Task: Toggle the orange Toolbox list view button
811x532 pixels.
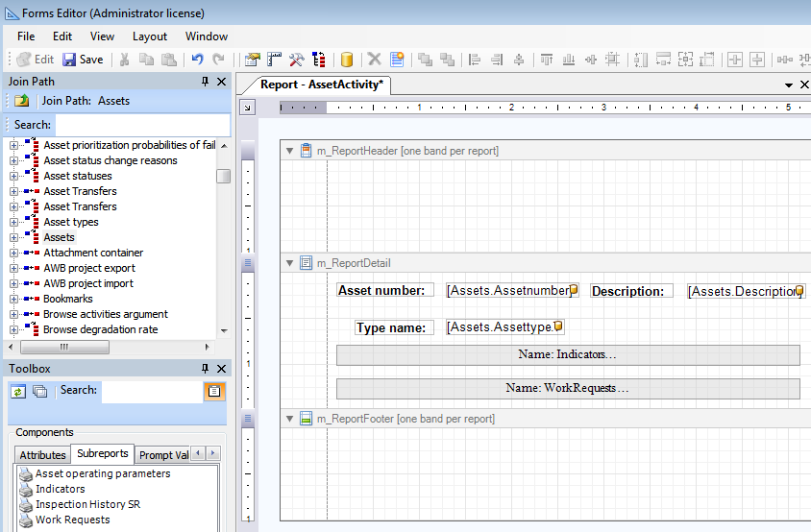Action: tap(214, 391)
